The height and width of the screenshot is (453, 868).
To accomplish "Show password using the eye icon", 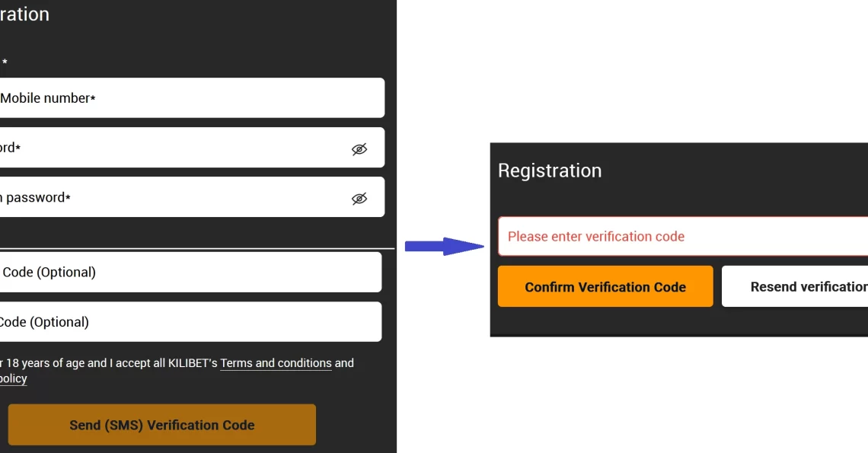I will 359,149.
